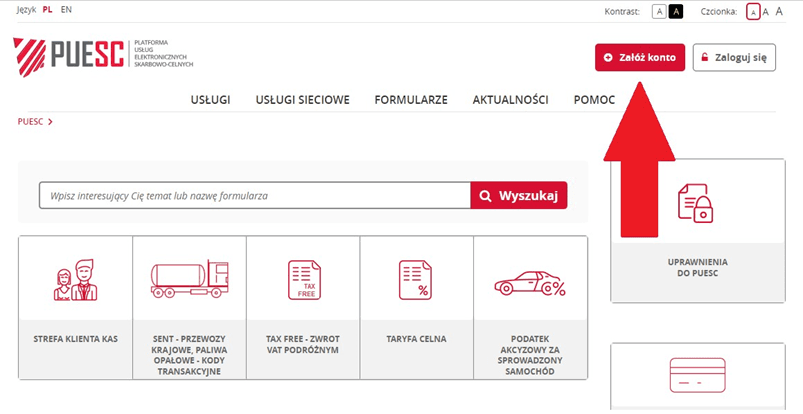Enable black high-contrast mode
803x414 pixels.
coord(675,11)
